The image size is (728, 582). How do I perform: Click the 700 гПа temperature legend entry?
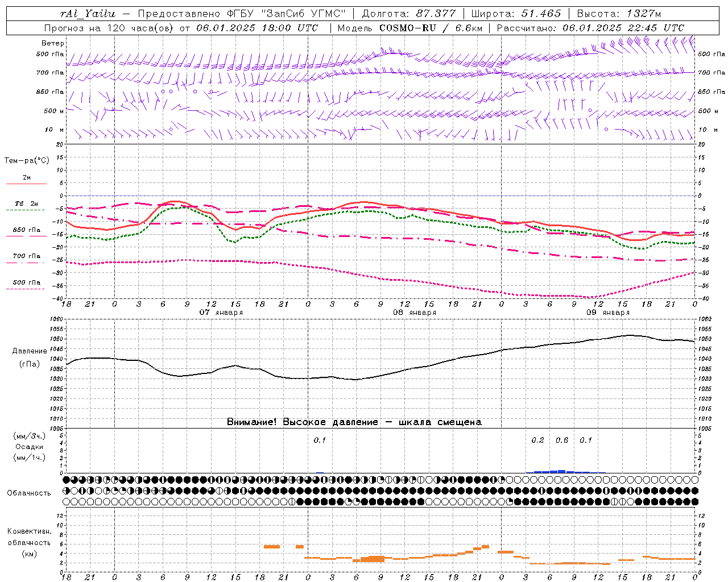pos(27,256)
